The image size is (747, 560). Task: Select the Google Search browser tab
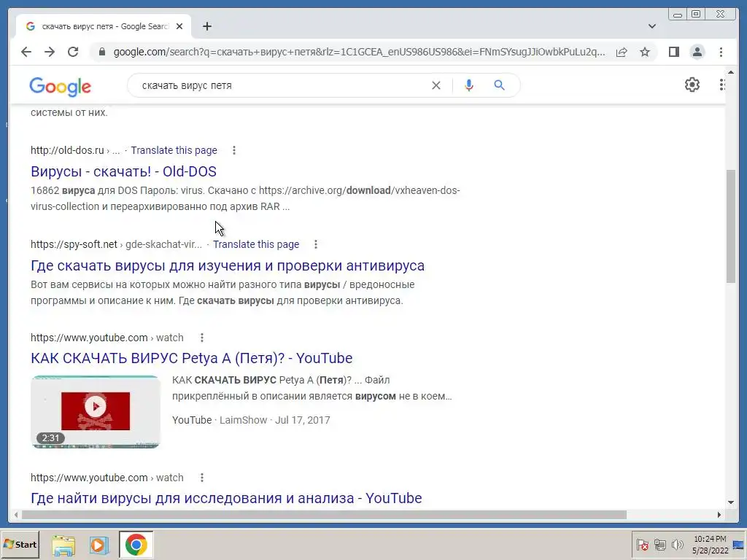pyautogui.click(x=104, y=27)
